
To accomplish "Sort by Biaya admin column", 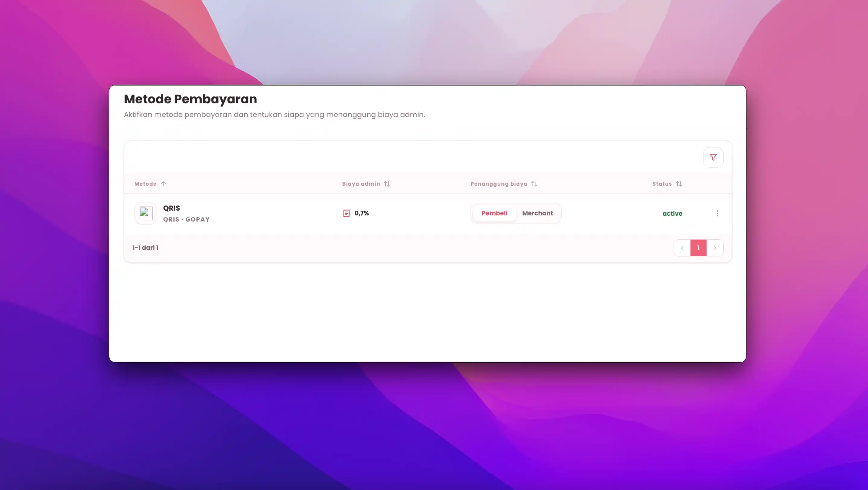I will coord(387,184).
